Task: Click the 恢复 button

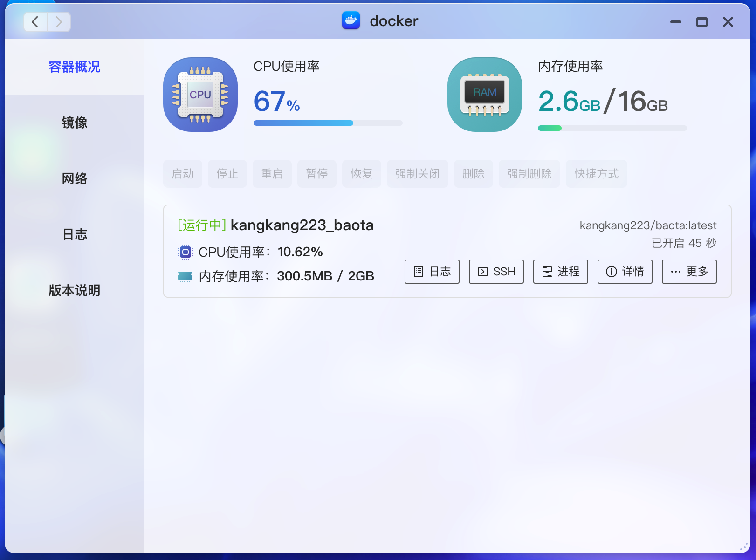Action: pos(362,174)
